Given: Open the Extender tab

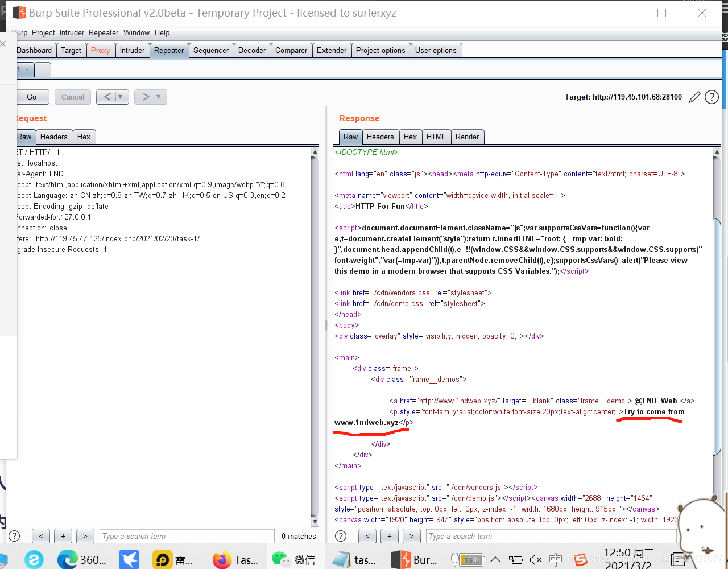Looking at the screenshot, I should pos(332,50).
